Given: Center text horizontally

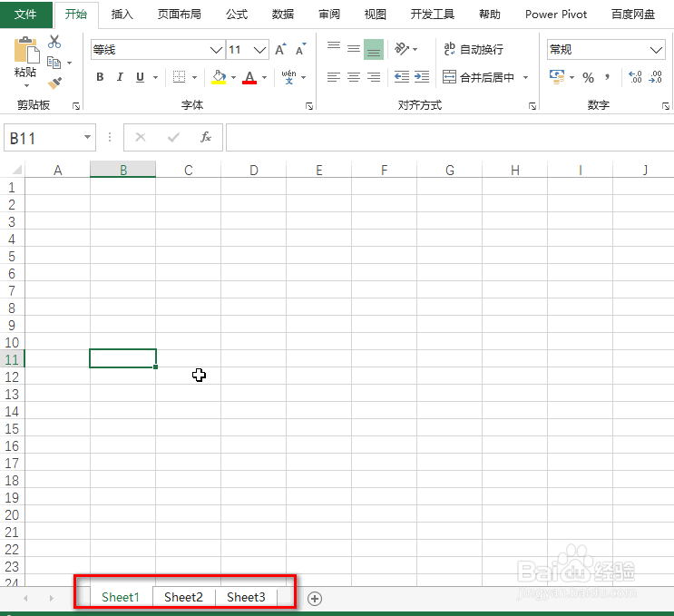Looking at the screenshot, I should (354, 77).
